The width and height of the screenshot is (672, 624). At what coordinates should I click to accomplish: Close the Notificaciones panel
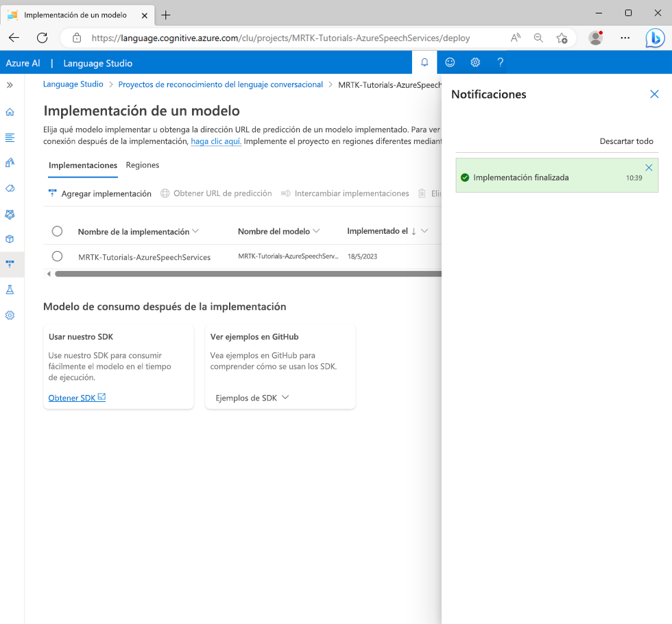pyautogui.click(x=654, y=95)
